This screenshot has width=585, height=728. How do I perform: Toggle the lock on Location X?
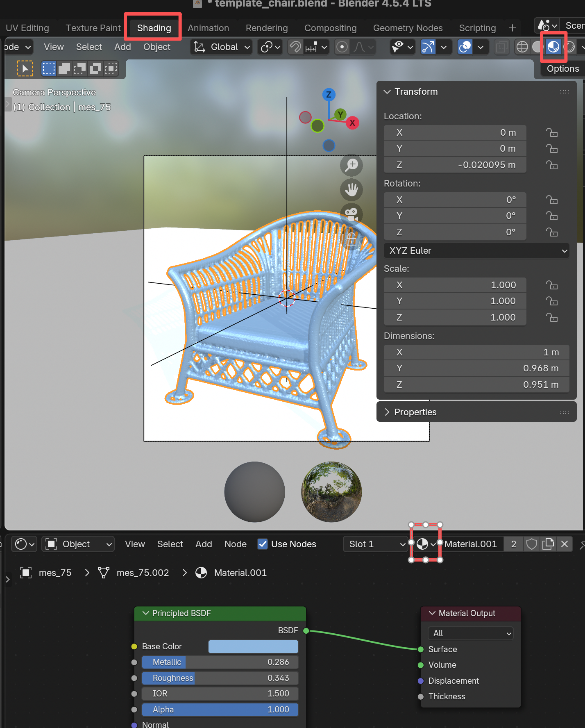[x=552, y=132]
